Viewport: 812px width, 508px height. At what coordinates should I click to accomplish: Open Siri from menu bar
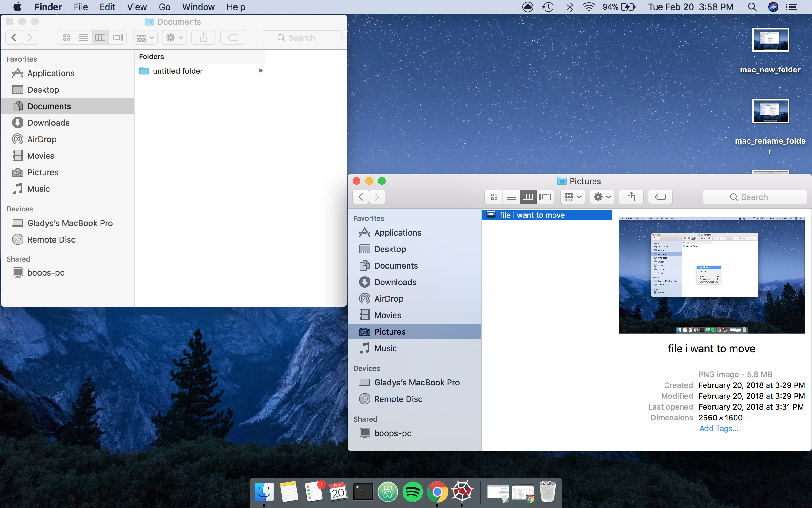coord(773,7)
